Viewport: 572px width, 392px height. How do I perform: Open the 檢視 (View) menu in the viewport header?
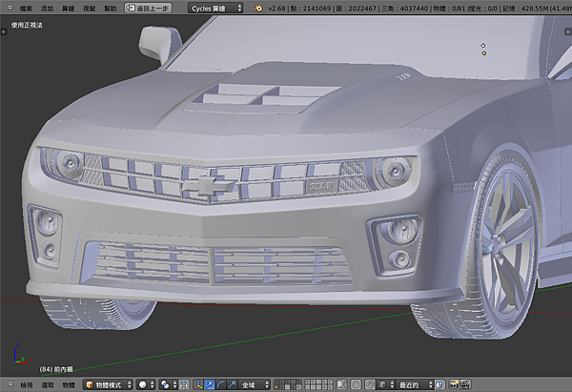27,384
